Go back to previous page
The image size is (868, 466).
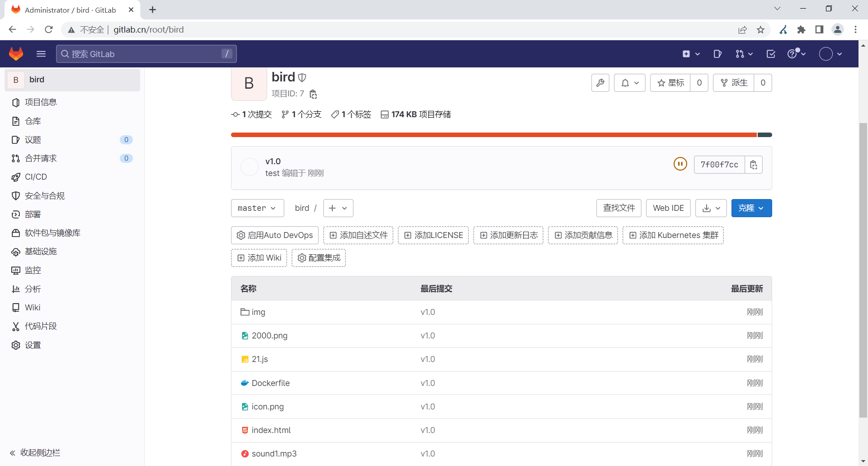pos(12,29)
